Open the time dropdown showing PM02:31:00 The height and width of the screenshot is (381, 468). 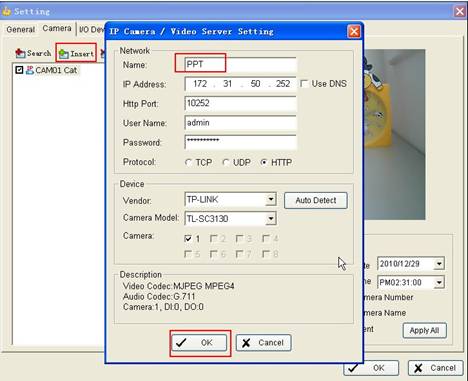click(439, 283)
